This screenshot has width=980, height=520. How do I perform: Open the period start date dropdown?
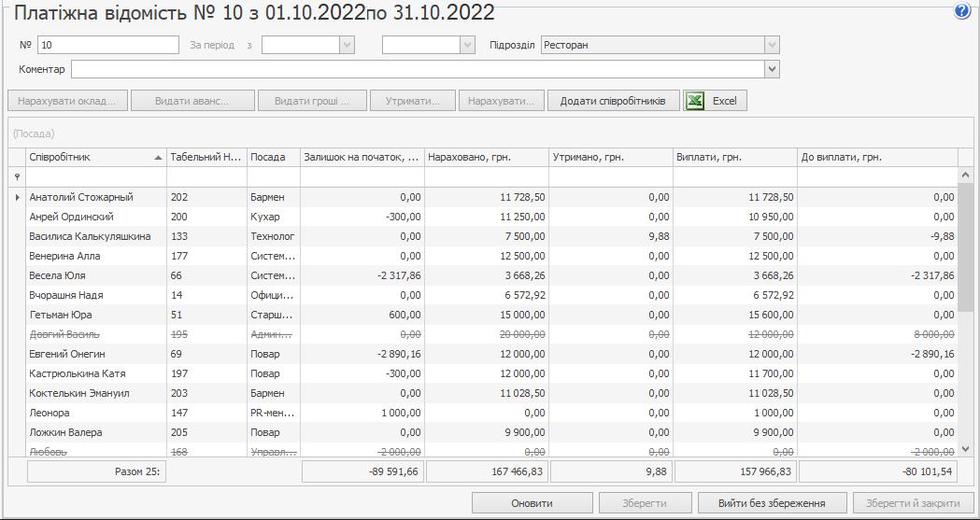347,45
